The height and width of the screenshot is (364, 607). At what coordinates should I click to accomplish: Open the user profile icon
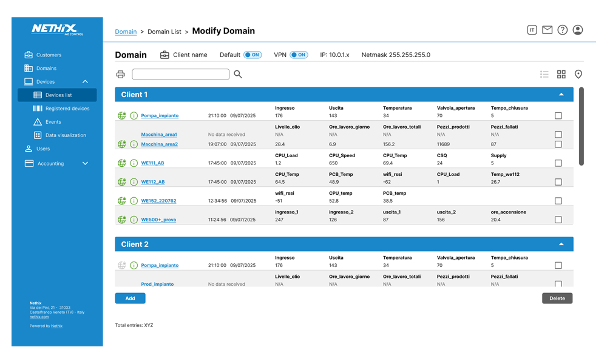point(578,30)
